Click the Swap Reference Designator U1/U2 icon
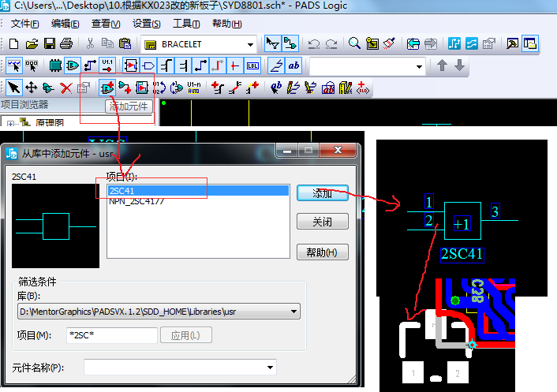The height and width of the screenshot is (392, 557). click(159, 88)
